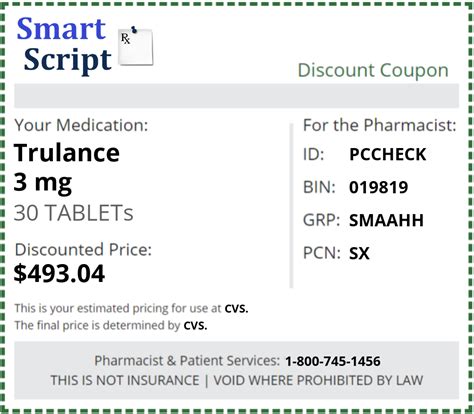Select the BIN number 019819
This screenshot has width=474, height=414.
(378, 187)
